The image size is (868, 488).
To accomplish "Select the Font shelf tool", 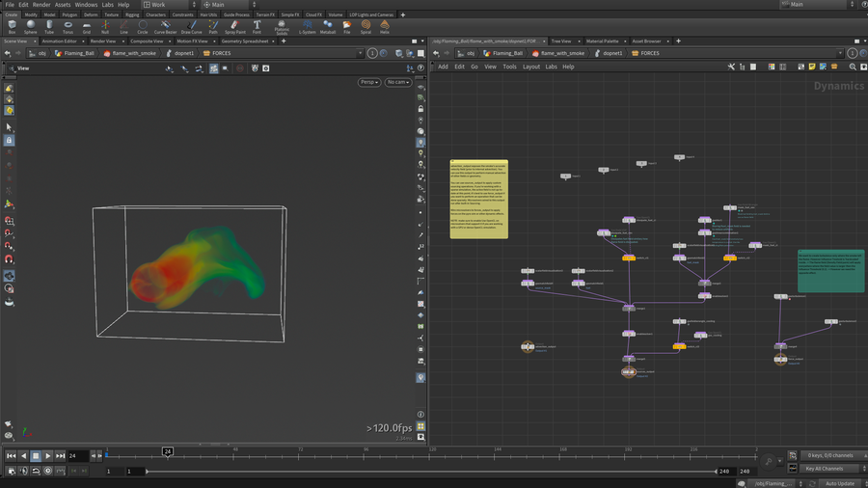I will (x=257, y=27).
